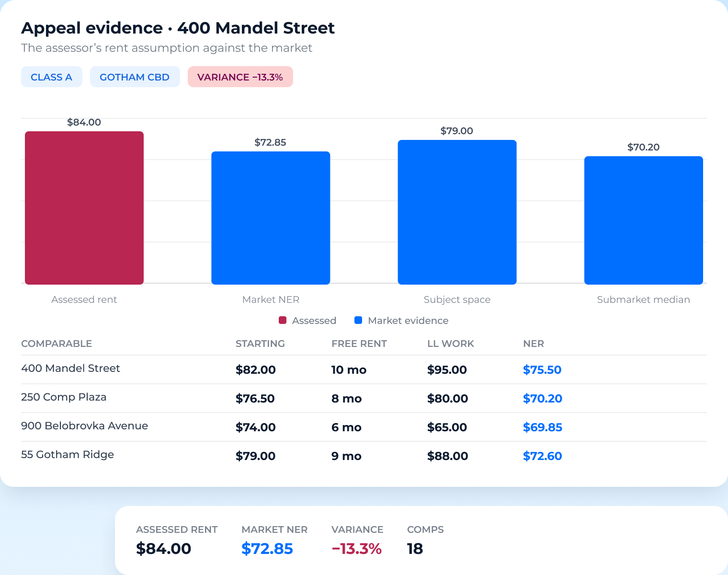This screenshot has width=728, height=575.
Task: Click the Appeal evidence 400 Mandel Street title
Action: pos(178,28)
